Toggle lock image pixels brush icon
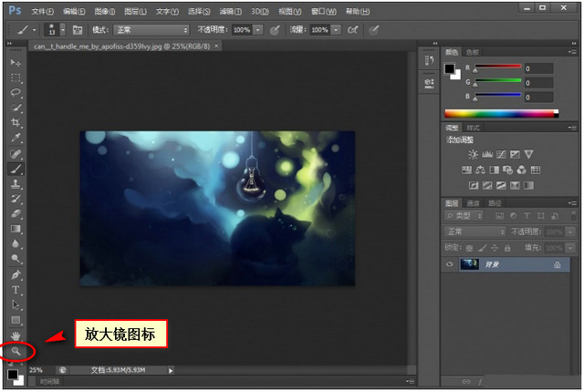Viewport: 584px width, 392px height. pyautogui.click(x=483, y=248)
